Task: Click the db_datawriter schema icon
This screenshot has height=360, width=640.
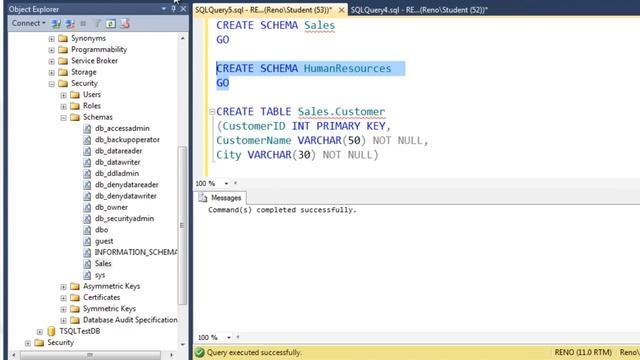Action: tap(87, 162)
